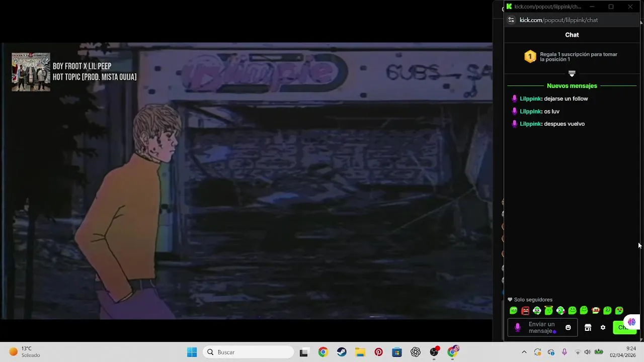Open chat settings gear icon
644x362 pixels.
(603, 327)
